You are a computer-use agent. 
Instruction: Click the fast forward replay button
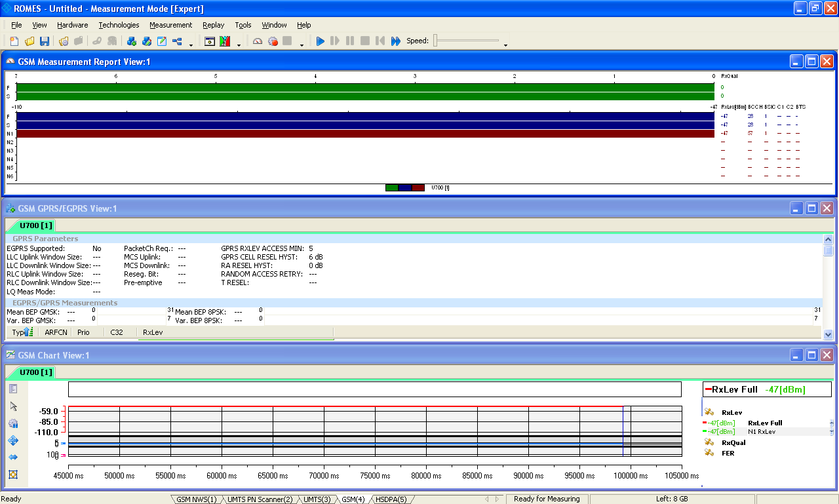(396, 41)
